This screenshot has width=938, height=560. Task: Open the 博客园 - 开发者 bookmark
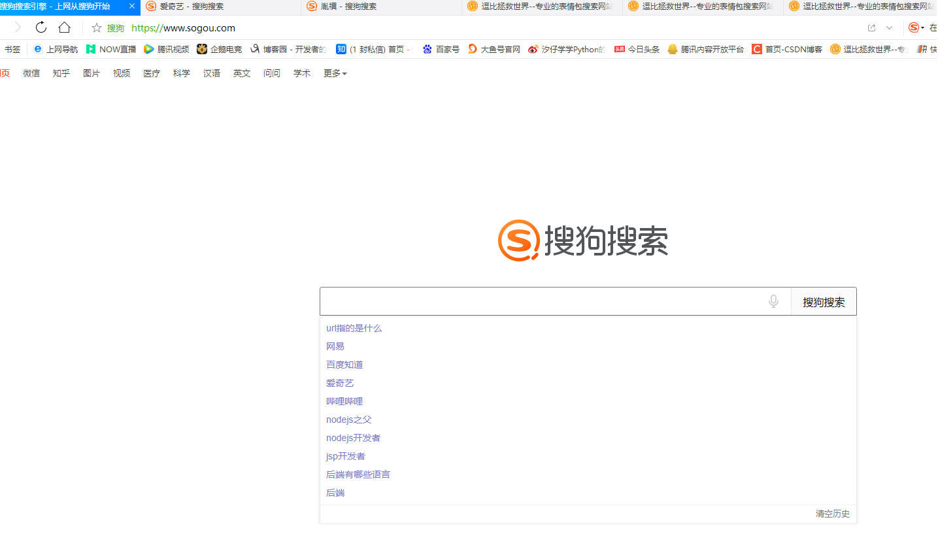(288, 49)
